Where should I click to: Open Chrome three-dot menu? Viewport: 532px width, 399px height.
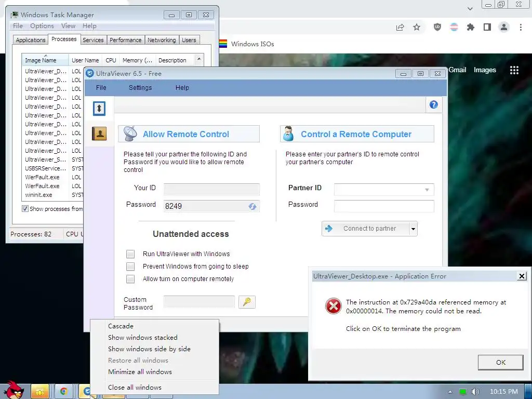coord(521,27)
